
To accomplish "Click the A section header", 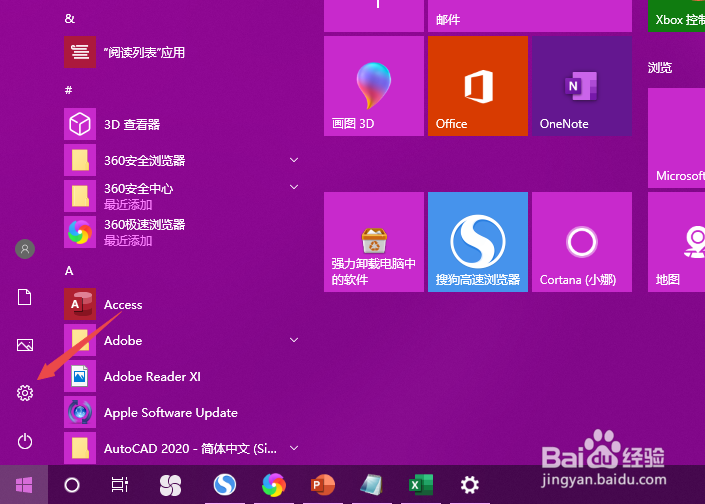I will point(69,271).
